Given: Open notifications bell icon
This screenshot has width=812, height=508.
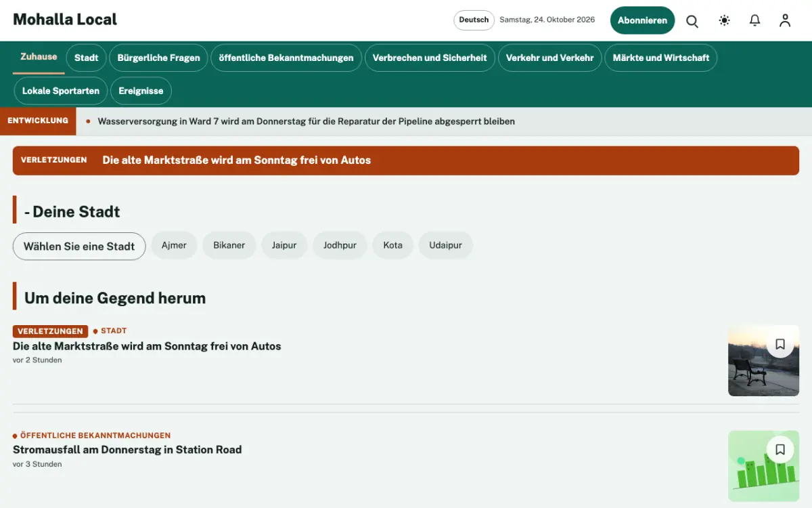Looking at the screenshot, I should (755, 21).
